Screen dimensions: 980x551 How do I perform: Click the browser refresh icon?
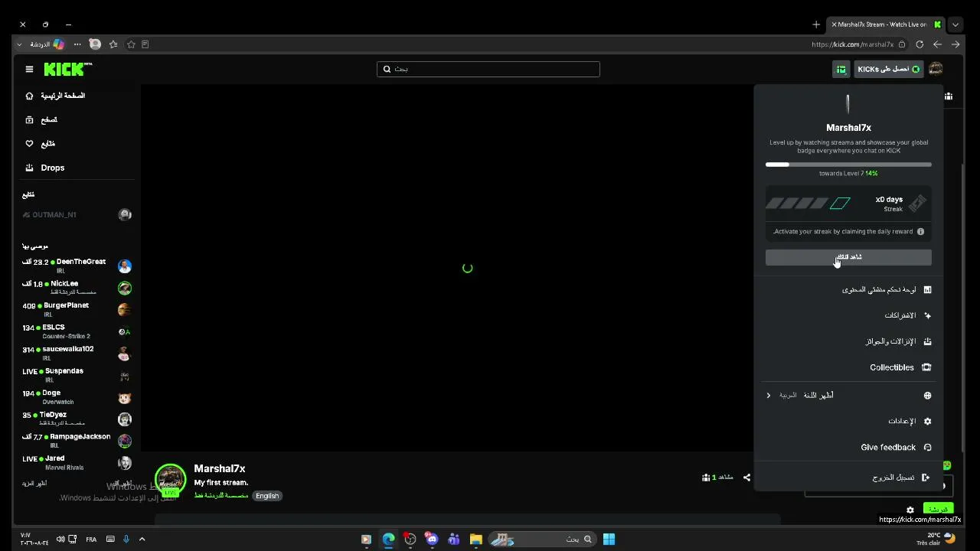pos(920,44)
